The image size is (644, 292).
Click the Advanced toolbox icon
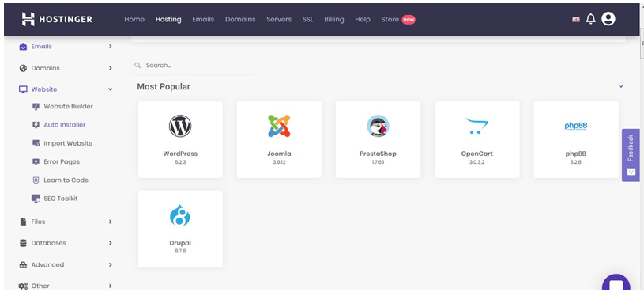[23, 265]
